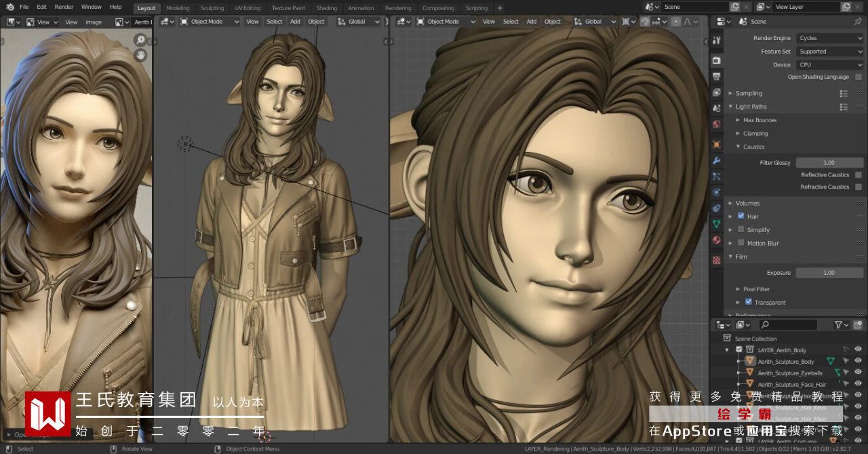Open the Output properties printer icon

coord(716,76)
